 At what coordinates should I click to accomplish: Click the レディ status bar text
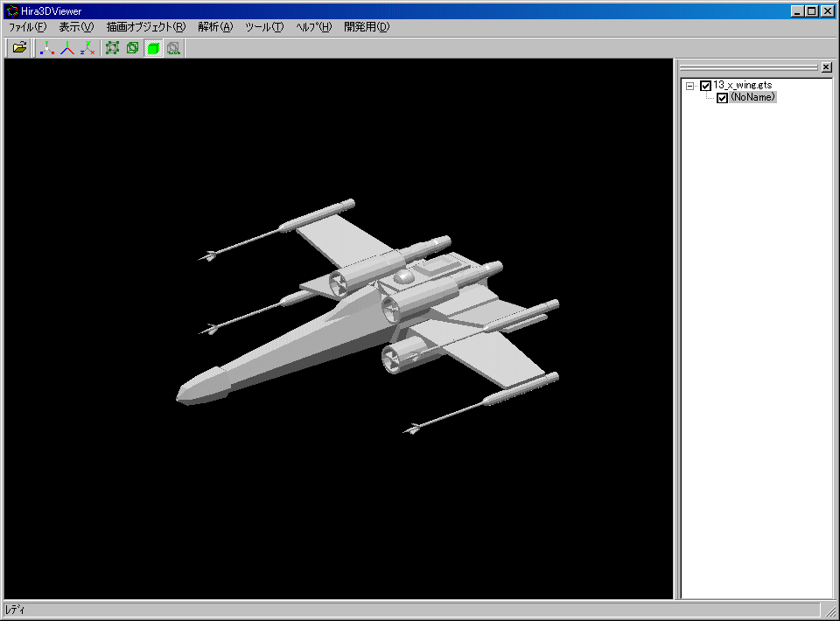coord(15,610)
